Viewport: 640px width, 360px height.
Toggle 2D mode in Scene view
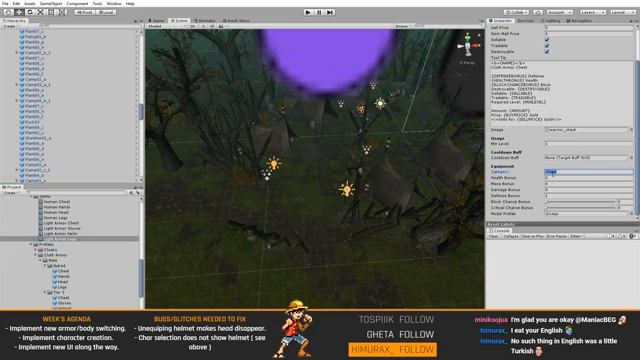(193, 26)
